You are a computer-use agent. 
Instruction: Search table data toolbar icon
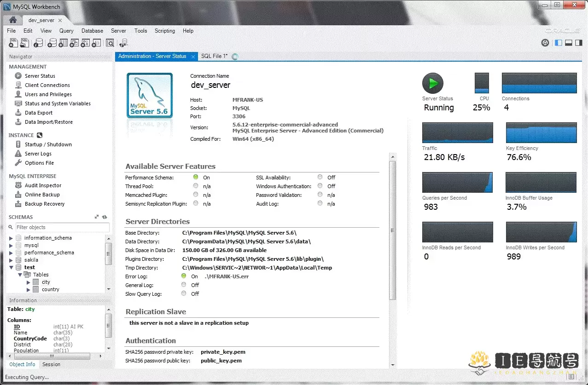click(x=110, y=43)
